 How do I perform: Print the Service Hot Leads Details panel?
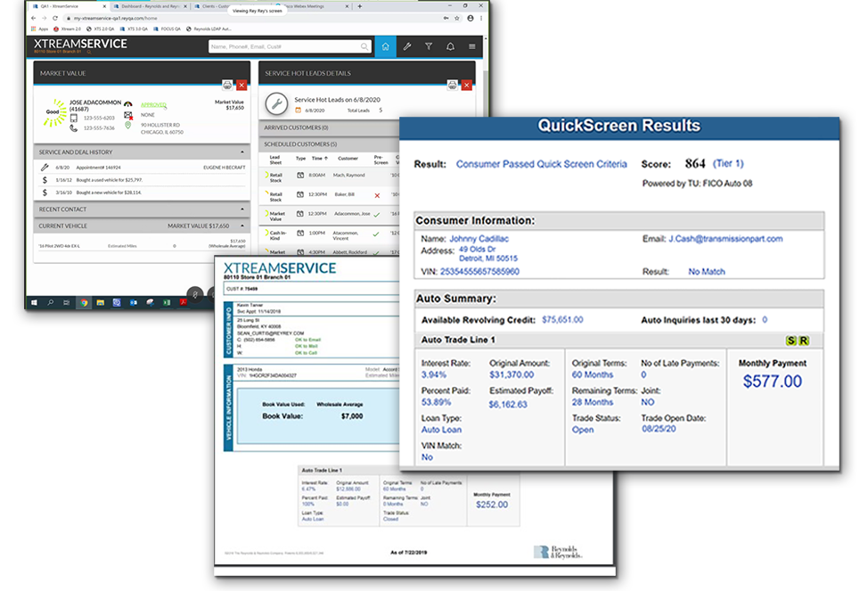(x=452, y=85)
